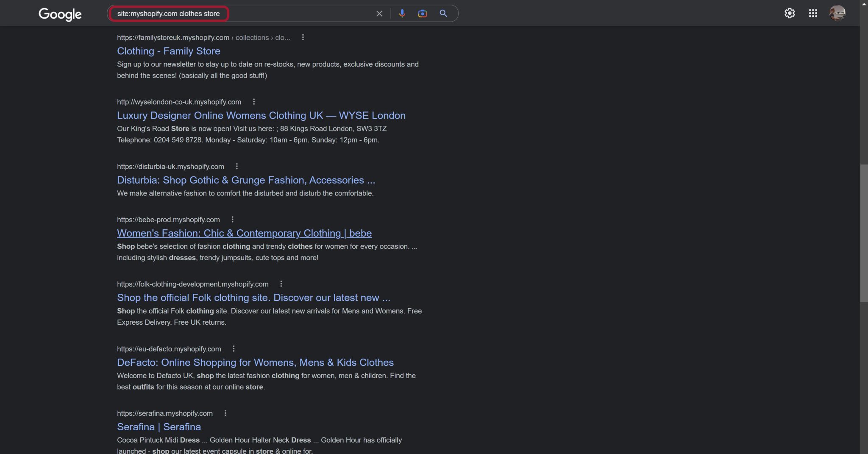The width and height of the screenshot is (868, 454).
Task: Open more options for eu-defacto result
Action: tap(234, 348)
